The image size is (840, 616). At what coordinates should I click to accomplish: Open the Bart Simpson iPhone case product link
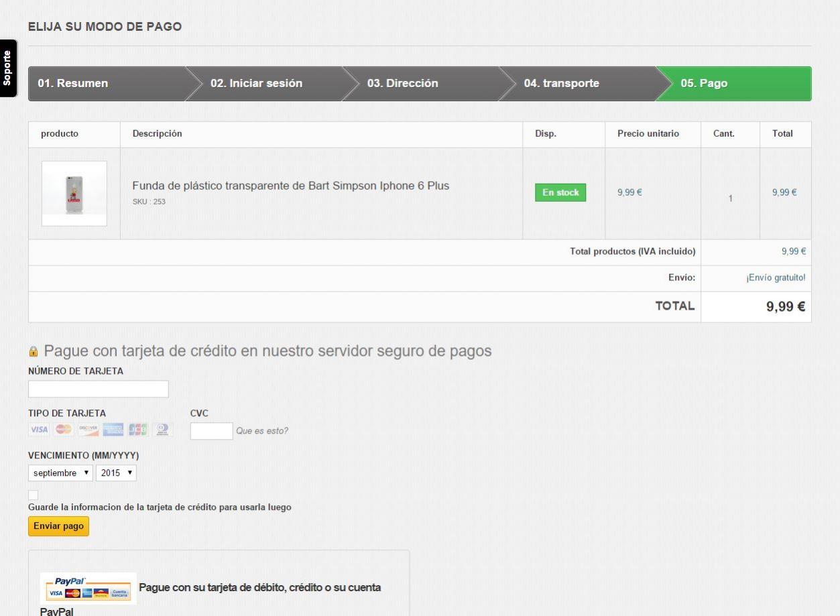point(290,186)
